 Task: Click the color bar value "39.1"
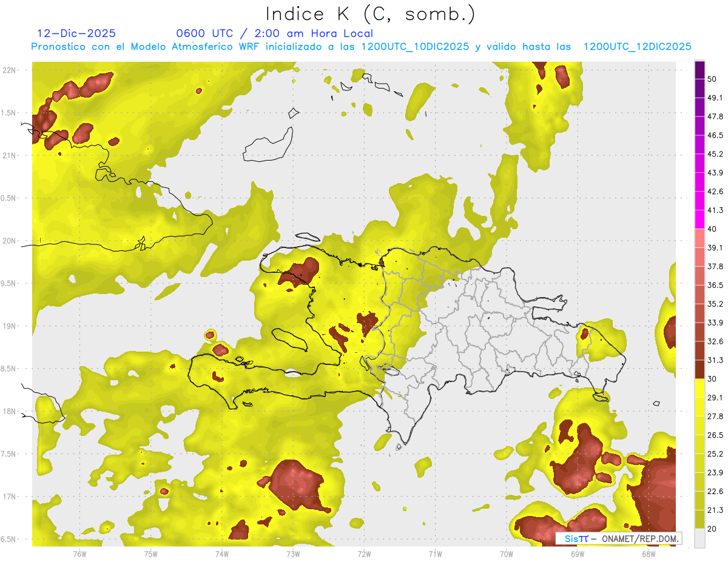[x=715, y=247]
